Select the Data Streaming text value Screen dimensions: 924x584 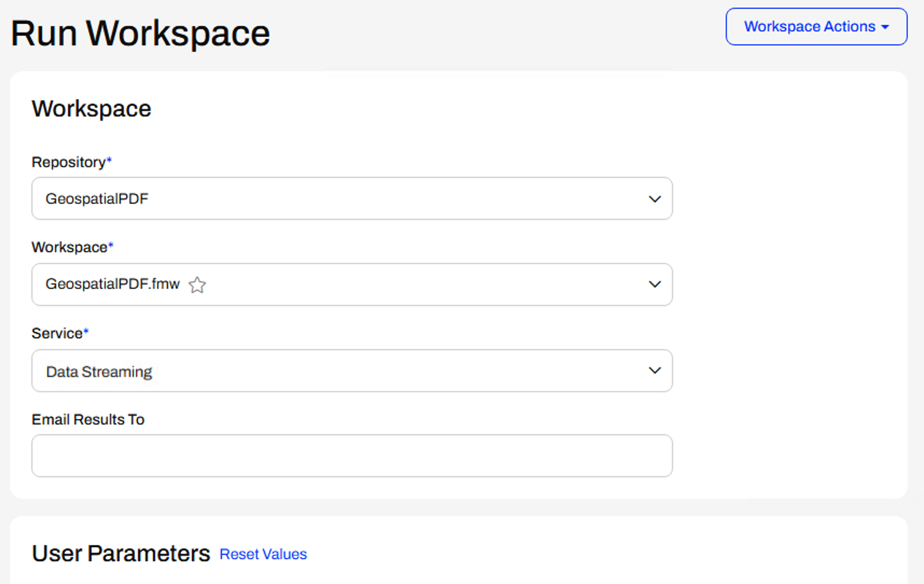(99, 372)
